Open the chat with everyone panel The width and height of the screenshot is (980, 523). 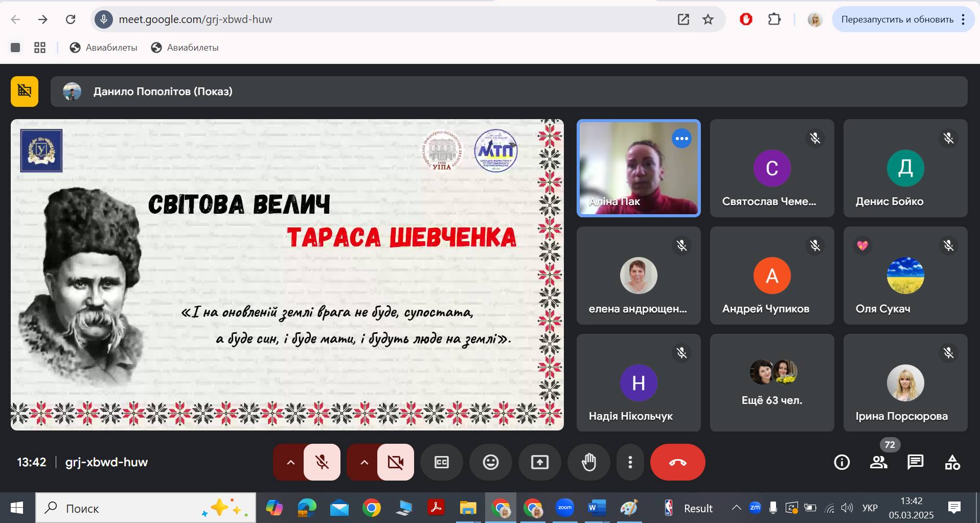tap(915, 462)
